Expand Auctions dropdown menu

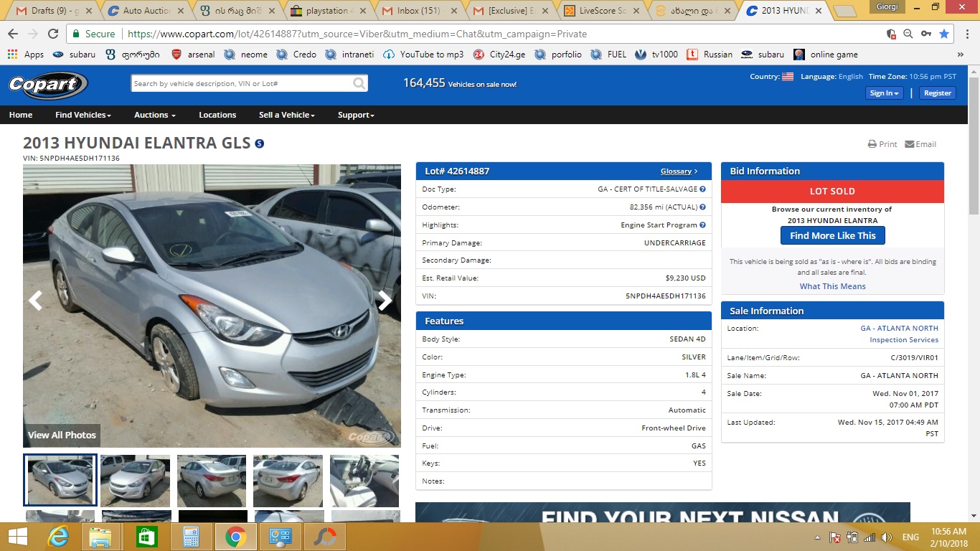155,115
